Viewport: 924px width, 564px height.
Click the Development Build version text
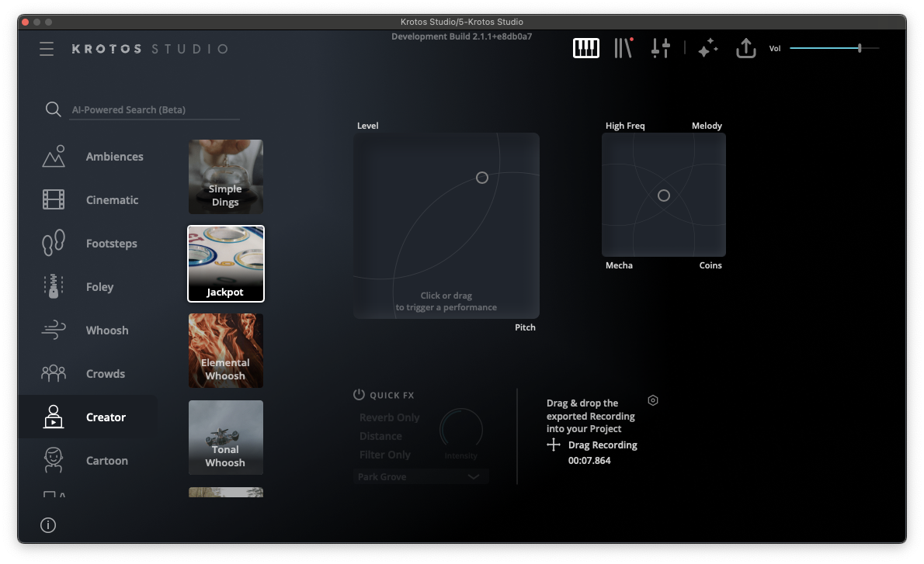pyautogui.click(x=462, y=36)
